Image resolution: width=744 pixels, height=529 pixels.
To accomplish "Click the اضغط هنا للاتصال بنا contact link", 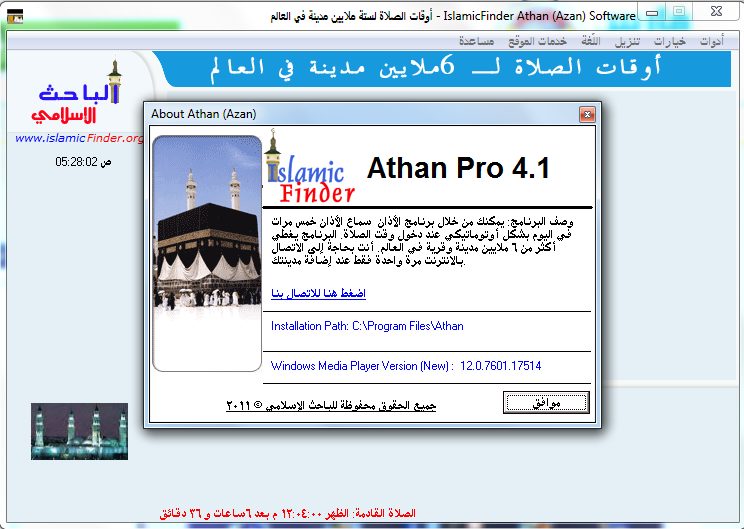I will click(318, 293).
